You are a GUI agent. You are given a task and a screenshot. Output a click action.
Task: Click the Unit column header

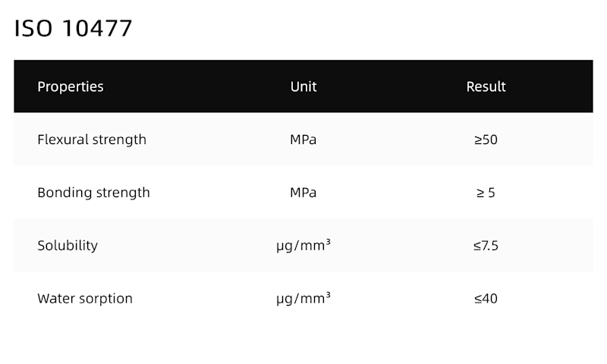[303, 86]
